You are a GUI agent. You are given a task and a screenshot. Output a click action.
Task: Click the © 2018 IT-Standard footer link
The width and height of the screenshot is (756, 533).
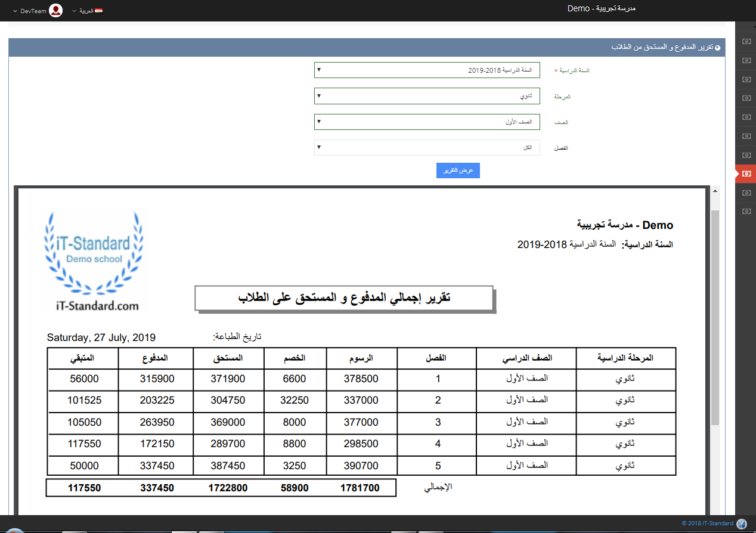tap(708, 523)
